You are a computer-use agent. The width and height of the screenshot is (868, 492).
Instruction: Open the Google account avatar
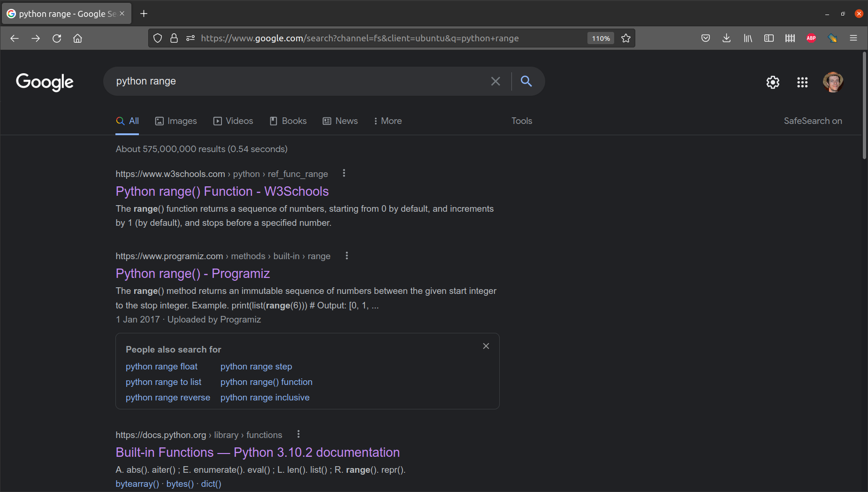[x=833, y=83]
